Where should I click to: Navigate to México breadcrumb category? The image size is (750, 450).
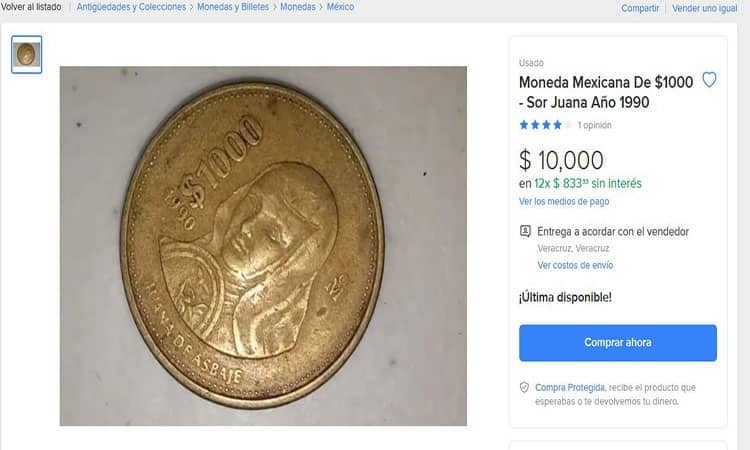pyautogui.click(x=340, y=7)
